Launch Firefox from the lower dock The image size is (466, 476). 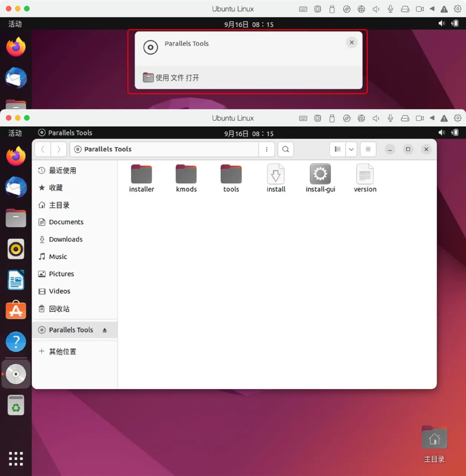pos(16,156)
